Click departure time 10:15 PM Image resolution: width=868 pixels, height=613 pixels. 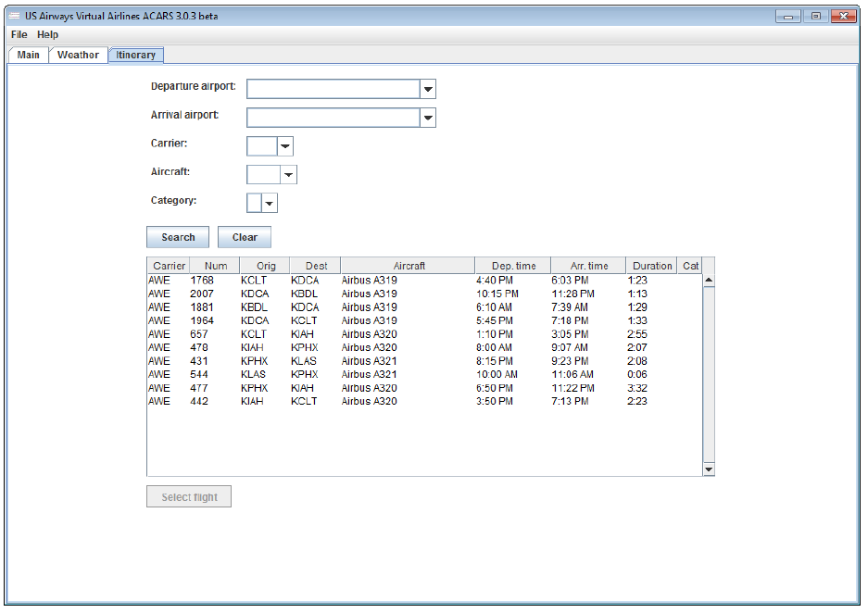(497, 294)
